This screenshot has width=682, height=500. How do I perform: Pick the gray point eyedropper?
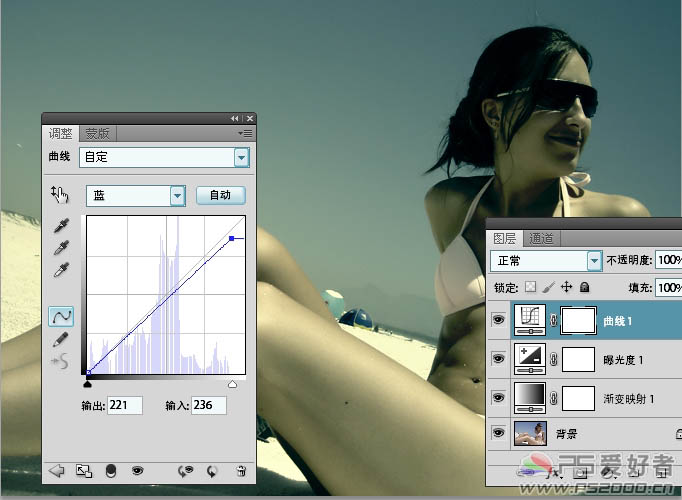tap(61, 248)
